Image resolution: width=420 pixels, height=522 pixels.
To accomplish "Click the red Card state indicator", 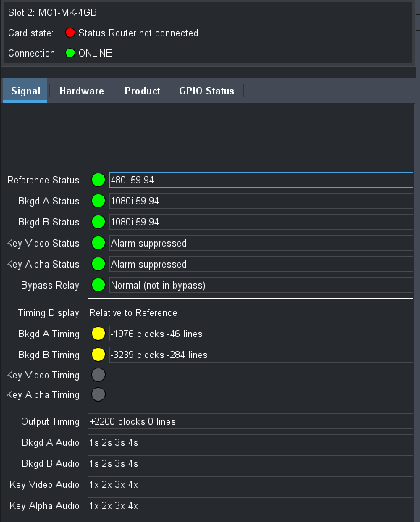I will click(x=70, y=33).
